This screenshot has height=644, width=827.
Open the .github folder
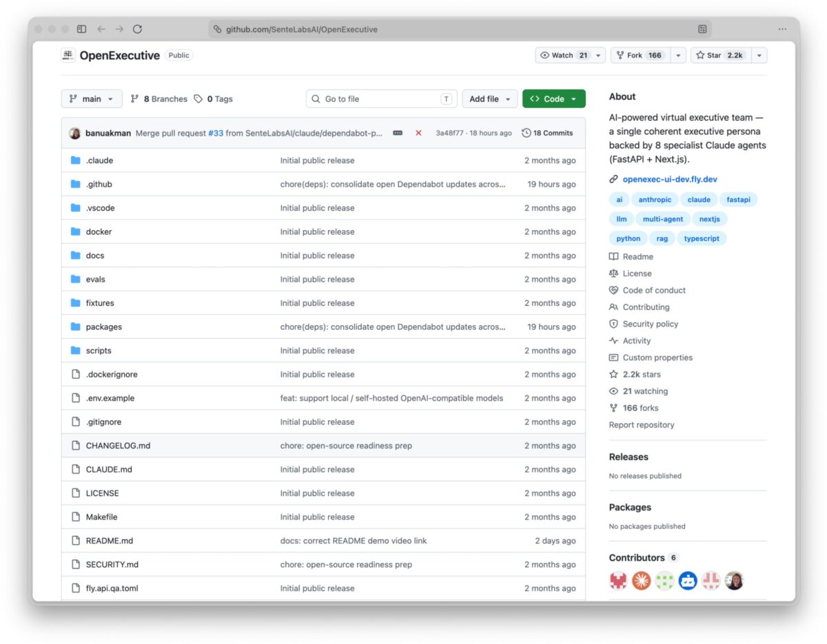click(99, 185)
